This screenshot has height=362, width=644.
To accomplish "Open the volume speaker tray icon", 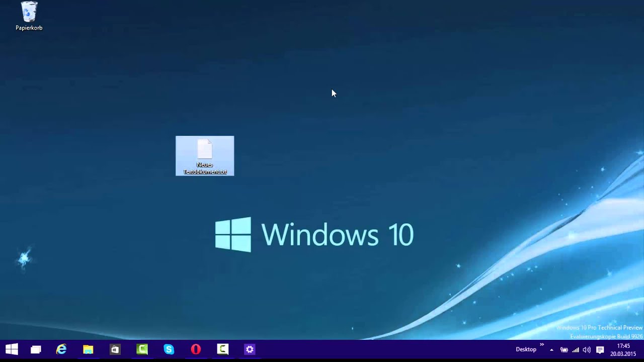I will click(587, 350).
